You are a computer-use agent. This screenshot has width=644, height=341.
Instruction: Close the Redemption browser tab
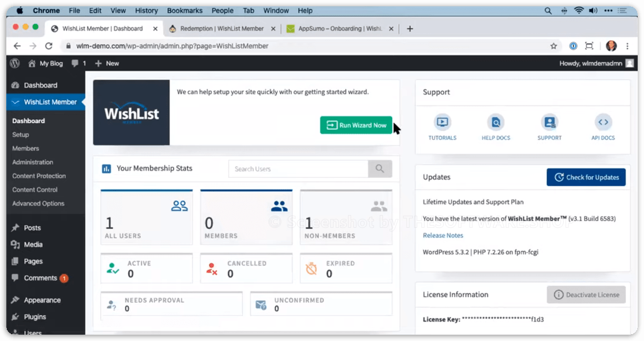coord(273,29)
